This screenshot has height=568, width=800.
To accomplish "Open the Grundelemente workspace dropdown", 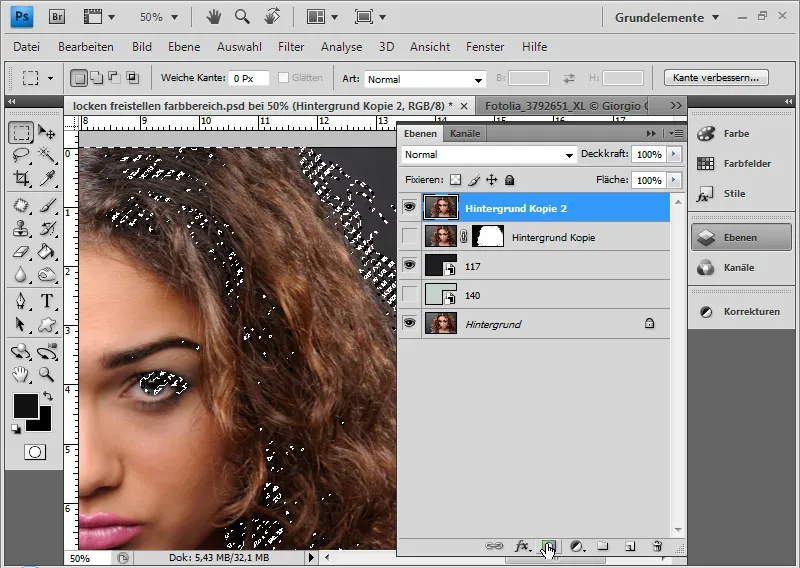I will point(667,17).
